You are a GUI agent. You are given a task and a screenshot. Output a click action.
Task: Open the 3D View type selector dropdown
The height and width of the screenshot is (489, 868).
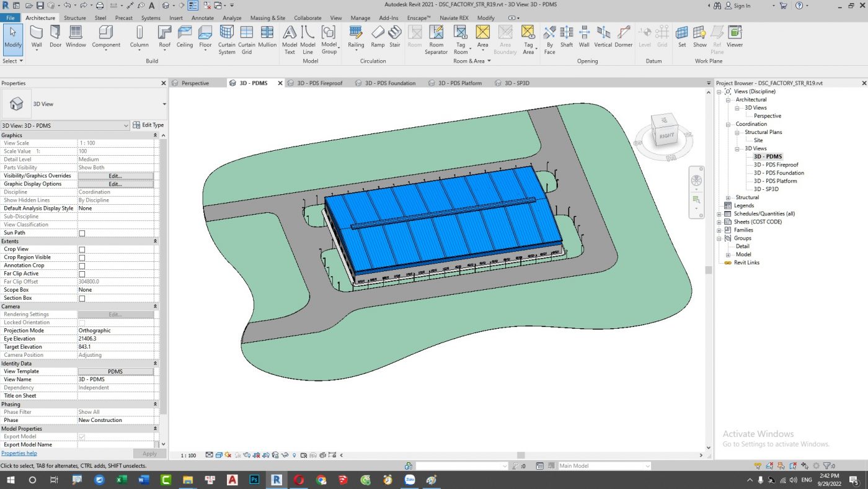coord(164,104)
